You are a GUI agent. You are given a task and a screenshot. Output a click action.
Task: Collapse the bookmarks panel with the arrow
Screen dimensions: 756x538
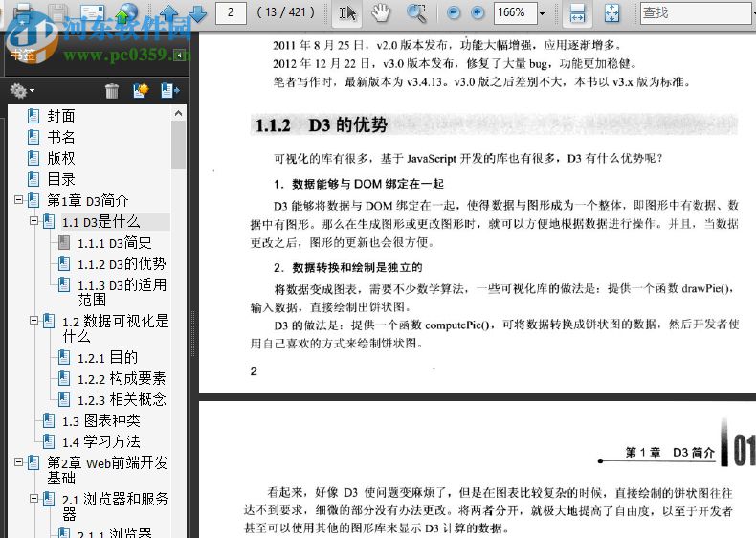click(179, 55)
